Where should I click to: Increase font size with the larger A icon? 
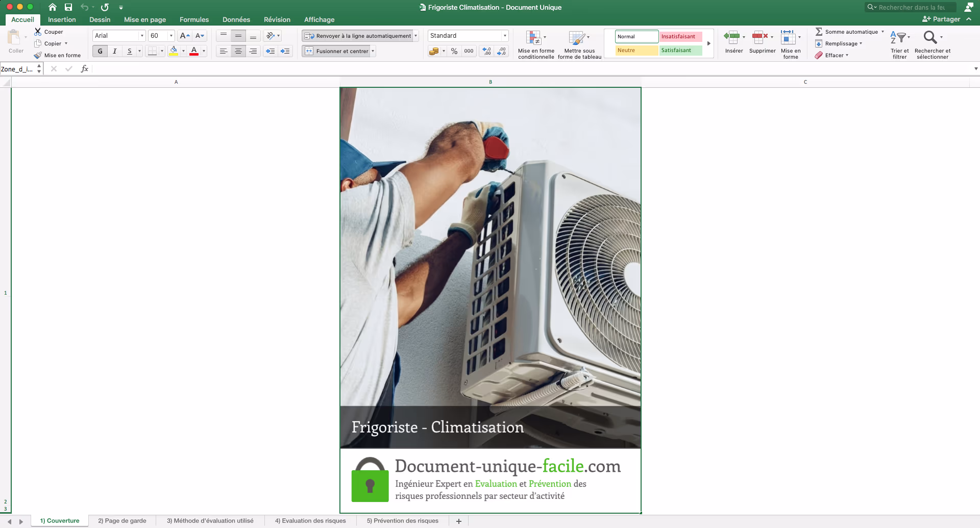(x=185, y=36)
